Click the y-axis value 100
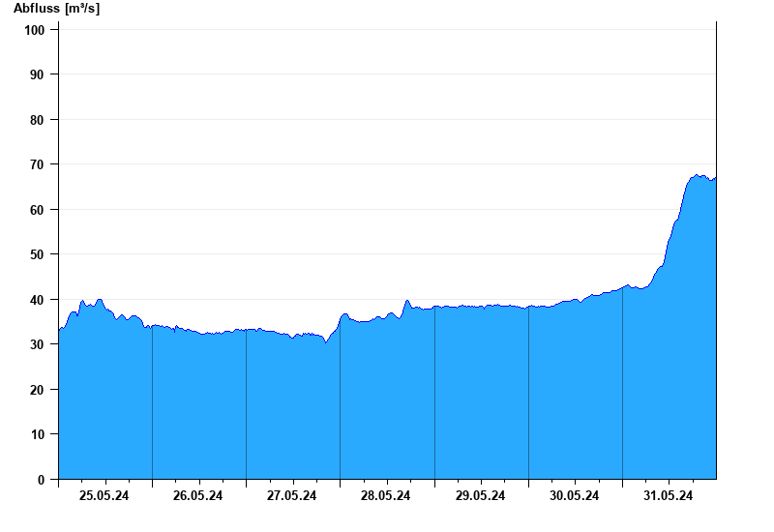Viewport: 774px width, 532px height. 35,30
